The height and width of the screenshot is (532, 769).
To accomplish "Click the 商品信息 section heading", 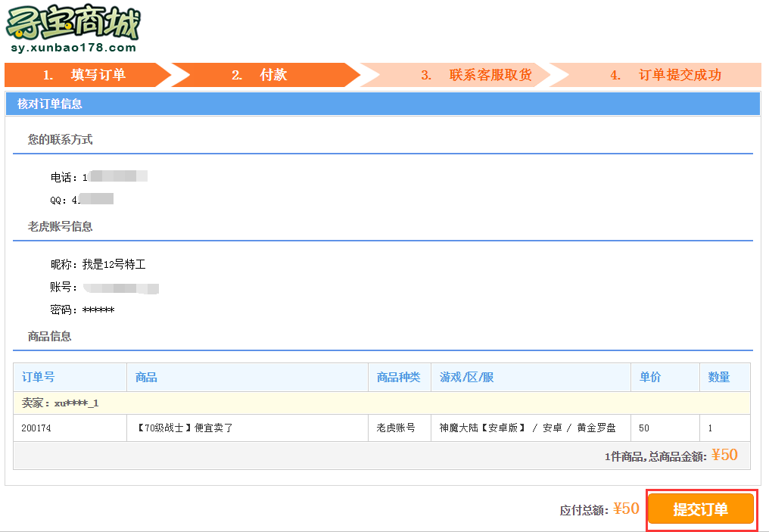I will tap(50, 336).
